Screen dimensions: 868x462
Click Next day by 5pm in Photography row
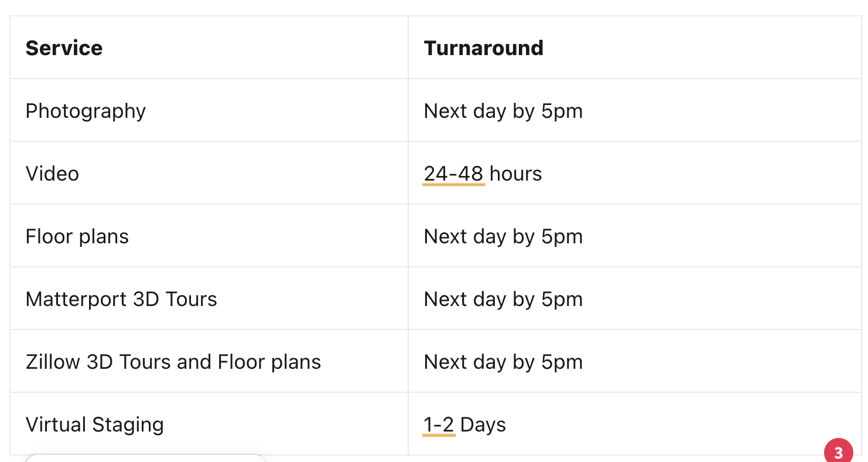pos(503,111)
